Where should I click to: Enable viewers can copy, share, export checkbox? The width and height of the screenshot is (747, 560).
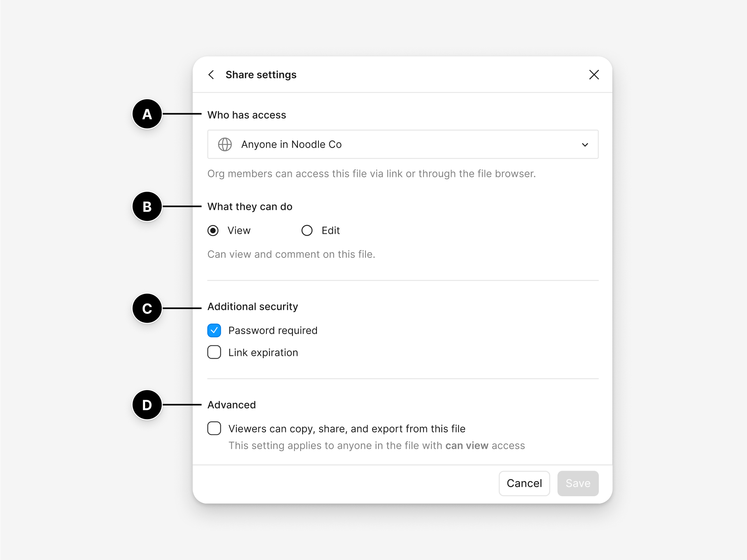pos(214,428)
